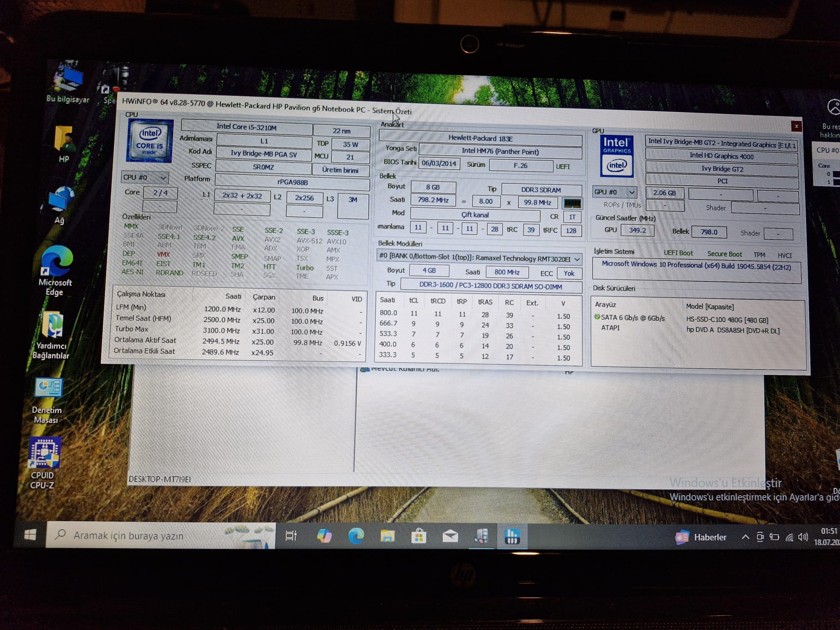Viewport: 840px width, 630px height.
Task: Open the Bu bilgisayar desktop icon
Action: point(67,82)
